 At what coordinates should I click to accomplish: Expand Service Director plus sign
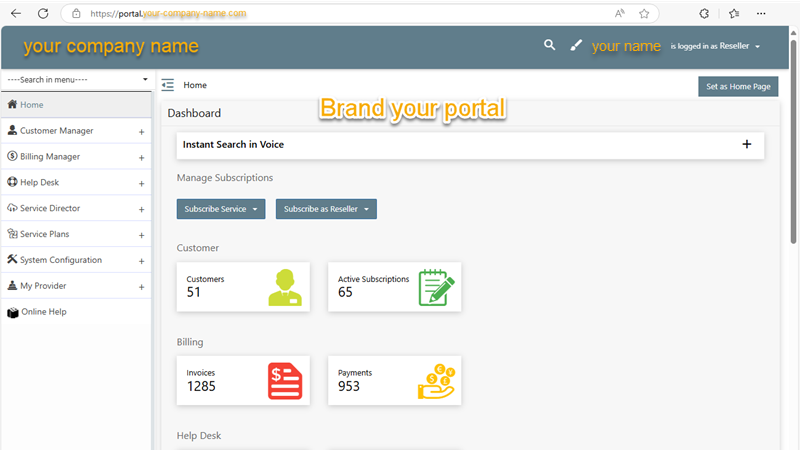click(141, 209)
